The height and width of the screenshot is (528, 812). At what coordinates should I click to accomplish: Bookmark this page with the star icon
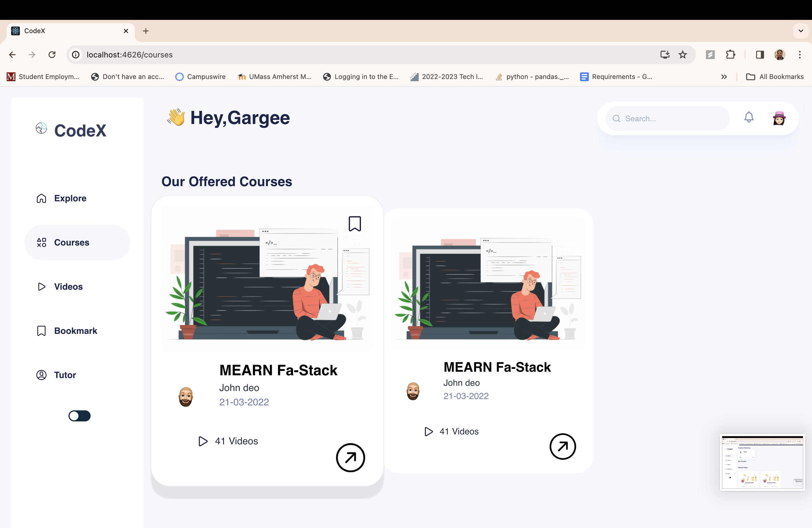[683, 55]
